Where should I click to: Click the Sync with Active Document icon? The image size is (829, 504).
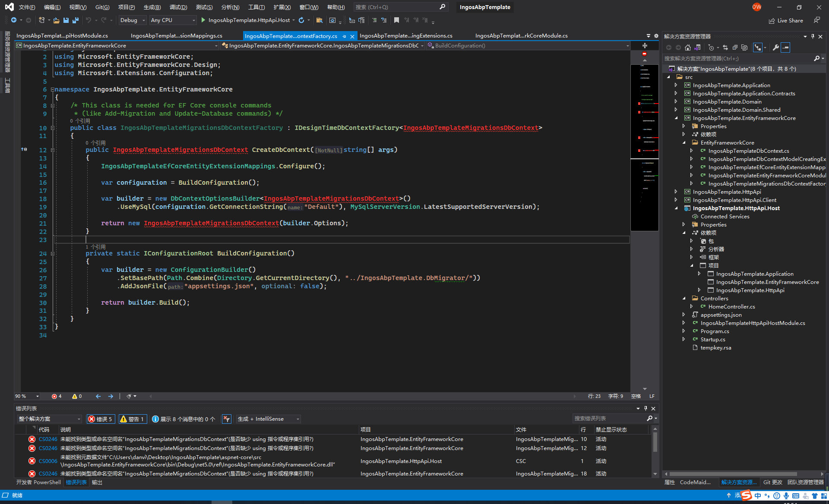pyautogui.click(x=725, y=47)
